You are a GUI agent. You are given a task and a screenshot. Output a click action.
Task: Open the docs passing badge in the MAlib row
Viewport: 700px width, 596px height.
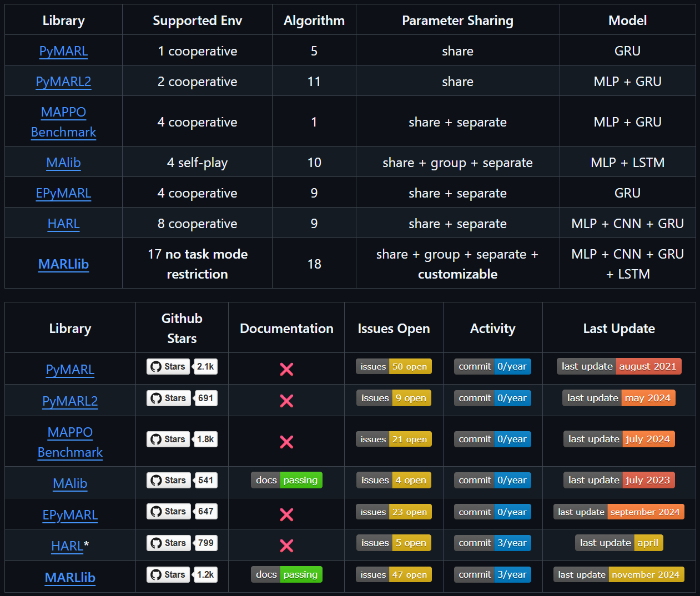(x=286, y=480)
